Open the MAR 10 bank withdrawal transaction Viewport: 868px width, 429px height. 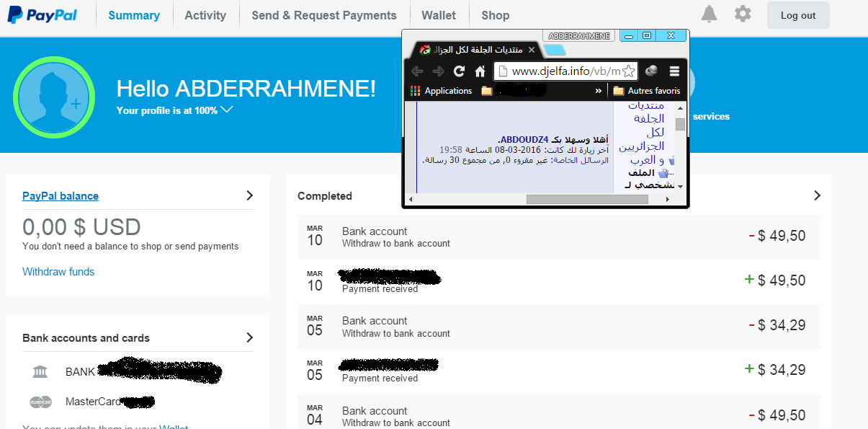click(x=559, y=237)
